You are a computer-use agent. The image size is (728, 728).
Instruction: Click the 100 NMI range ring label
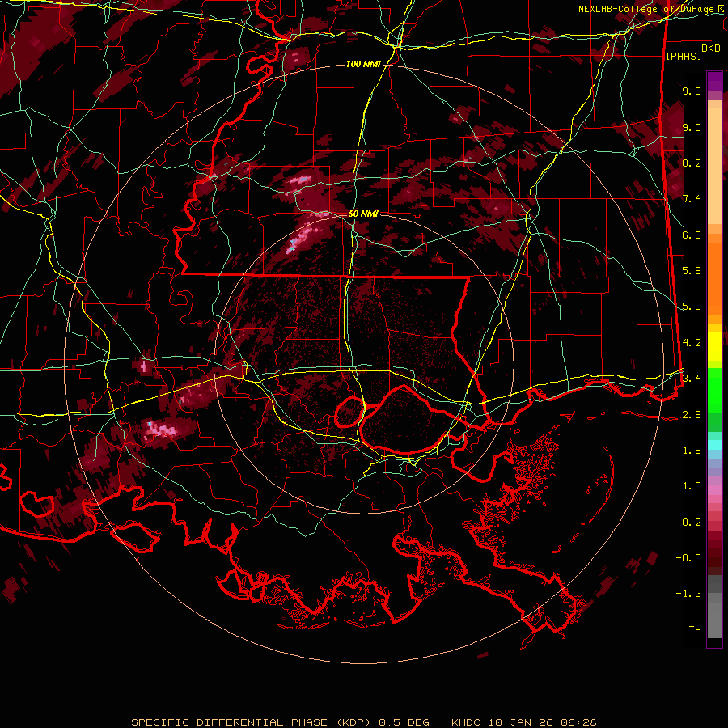(x=363, y=64)
